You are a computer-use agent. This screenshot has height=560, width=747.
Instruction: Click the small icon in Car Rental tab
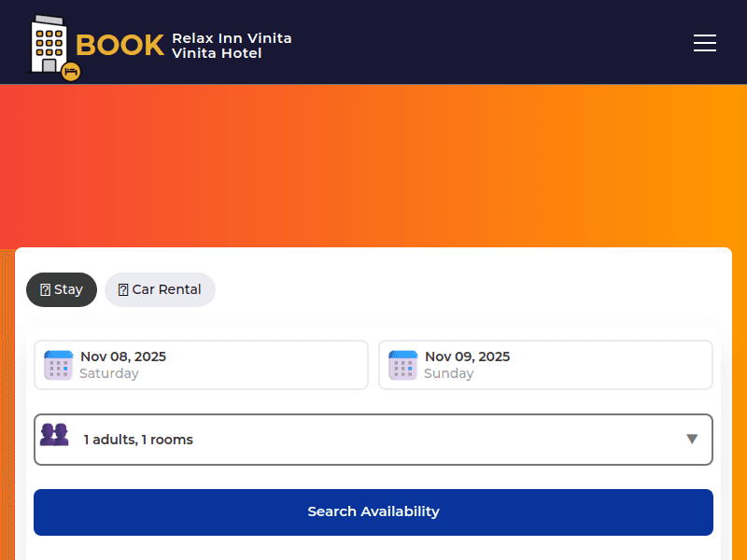pos(123,290)
